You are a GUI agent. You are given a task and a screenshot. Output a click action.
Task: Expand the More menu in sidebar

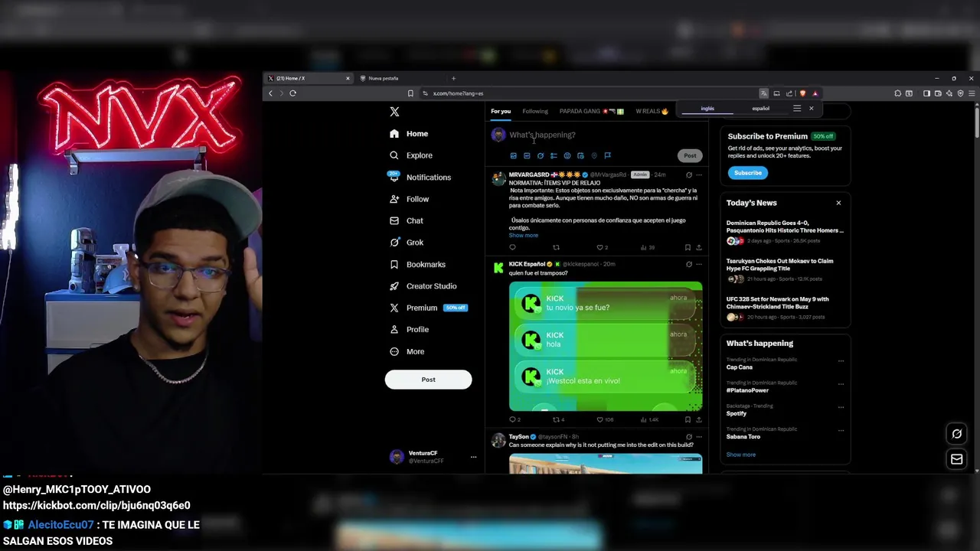(407, 351)
